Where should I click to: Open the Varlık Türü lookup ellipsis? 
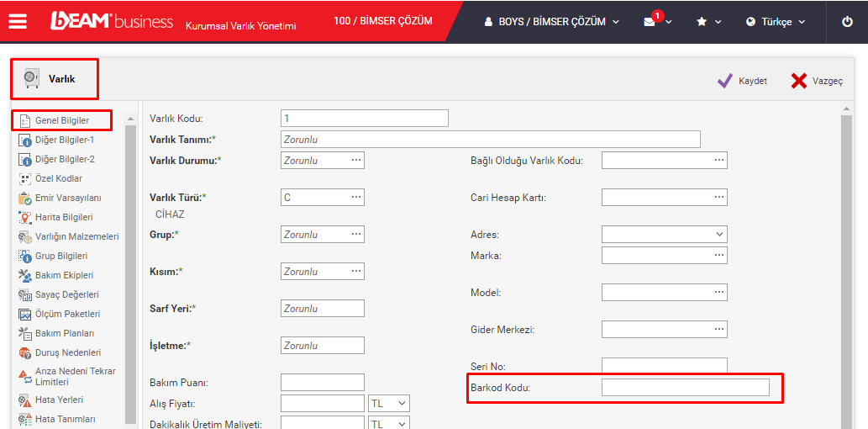pyautogui.click(x=355, y=197)
